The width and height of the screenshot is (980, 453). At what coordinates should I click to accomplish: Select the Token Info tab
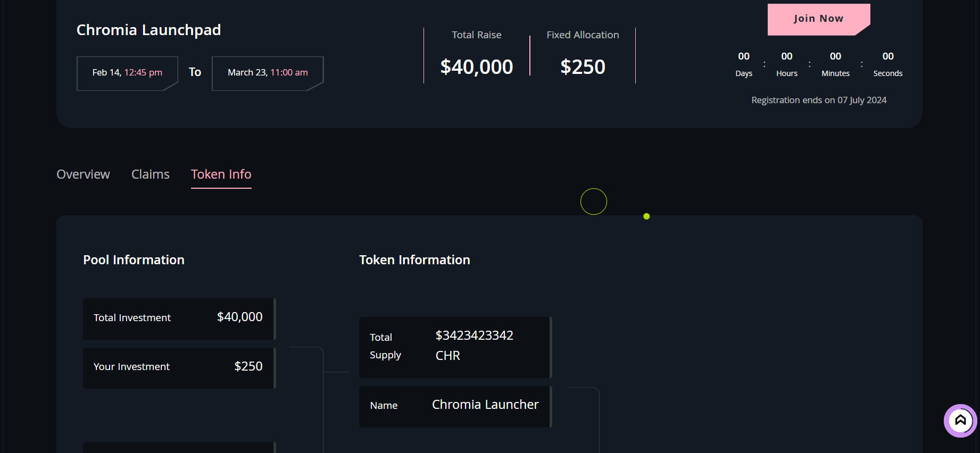221,174
